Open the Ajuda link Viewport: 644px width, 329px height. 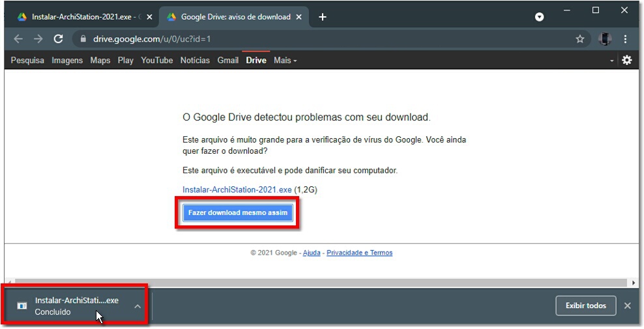point(312,253)
